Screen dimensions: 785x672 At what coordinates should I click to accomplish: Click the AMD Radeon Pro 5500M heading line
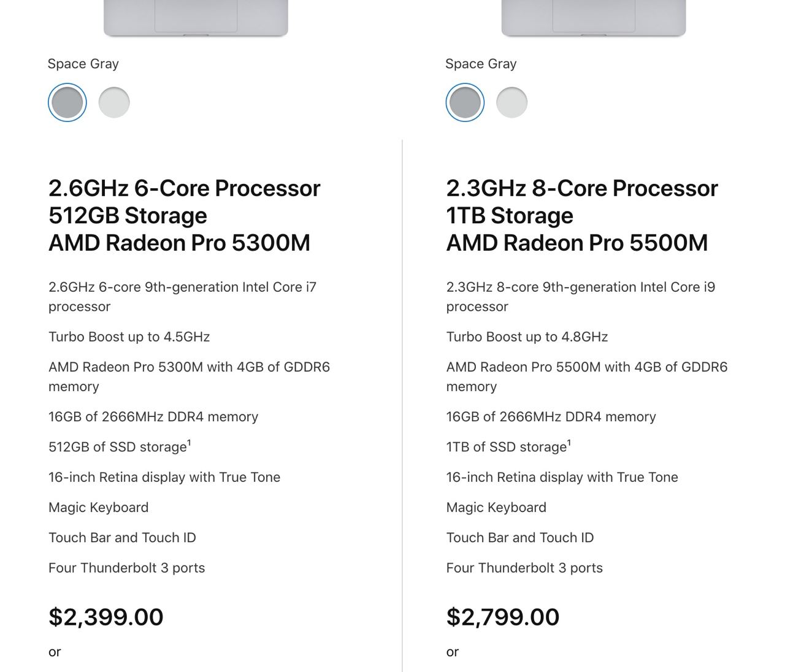[576, 243]
